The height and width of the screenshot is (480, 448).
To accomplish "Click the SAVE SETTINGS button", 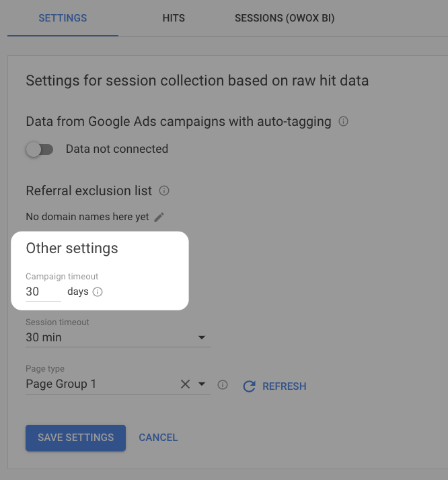I will click(x=75, y=438).
